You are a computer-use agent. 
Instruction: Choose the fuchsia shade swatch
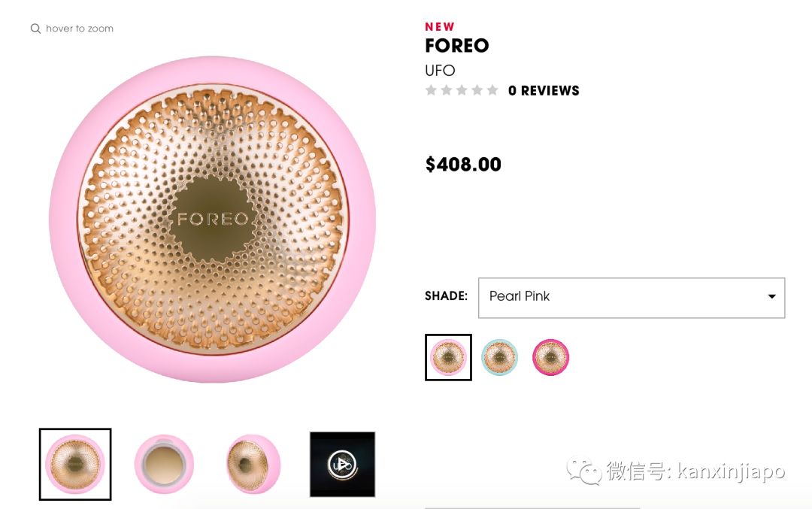pyautogui.click(x=550, y=357)
